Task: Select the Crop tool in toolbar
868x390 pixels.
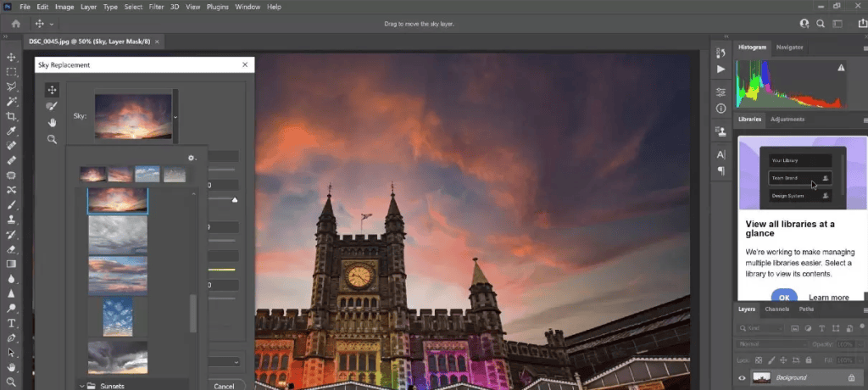Action: click(11, 116)
